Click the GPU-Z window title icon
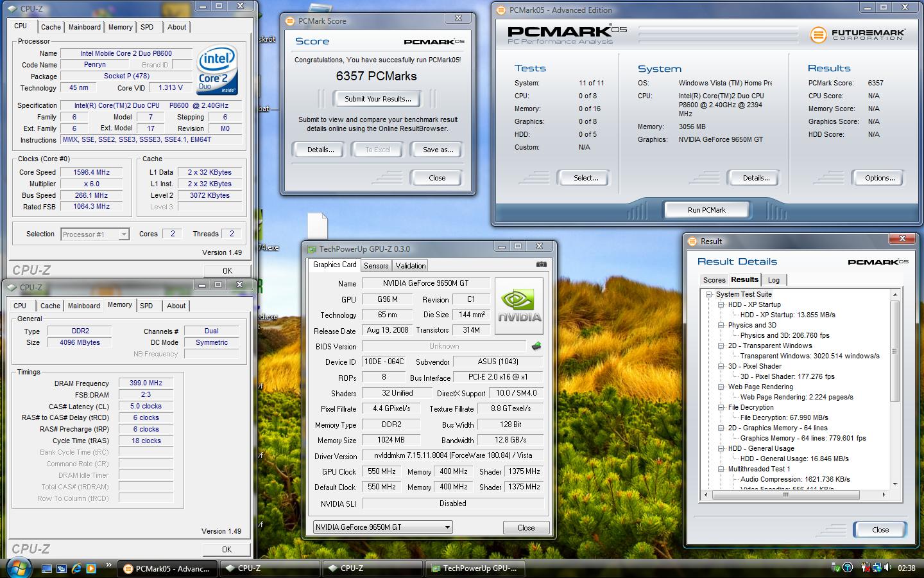 311,249
